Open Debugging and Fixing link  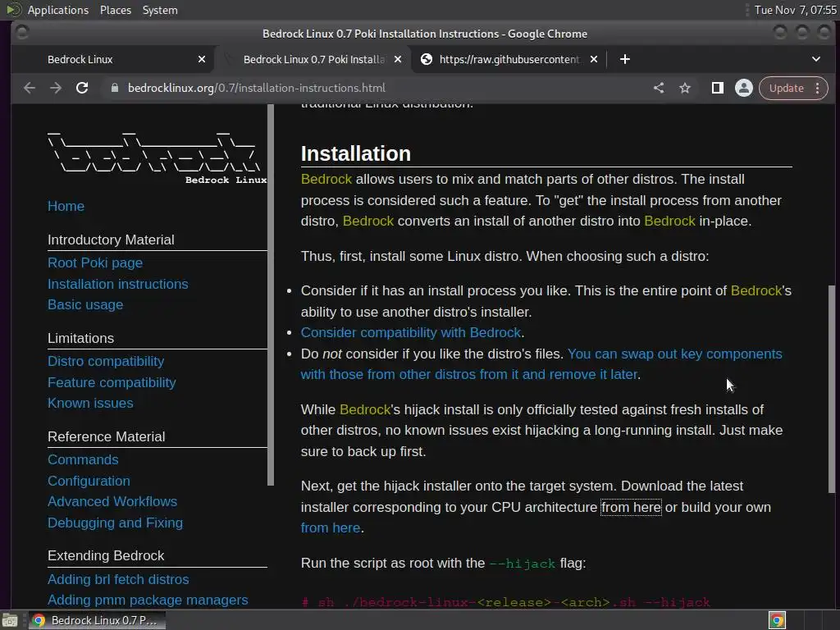[x=115, y=523]
